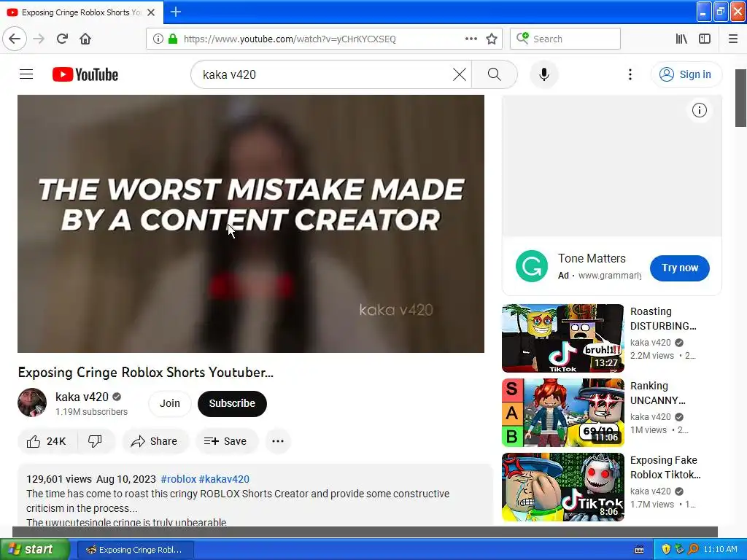Open kaka v420 channel avatar
Image resolution: width=747 pixels, height=560 pixels.
(32, 402)
